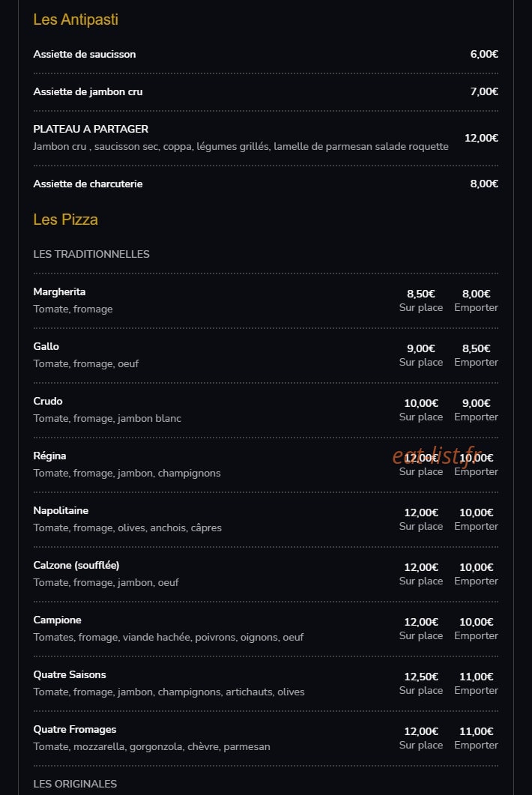Click the 11,00€ Emporter price for Quatre Saisons
This screenshot has height=795, width=532.
point(477,683)
